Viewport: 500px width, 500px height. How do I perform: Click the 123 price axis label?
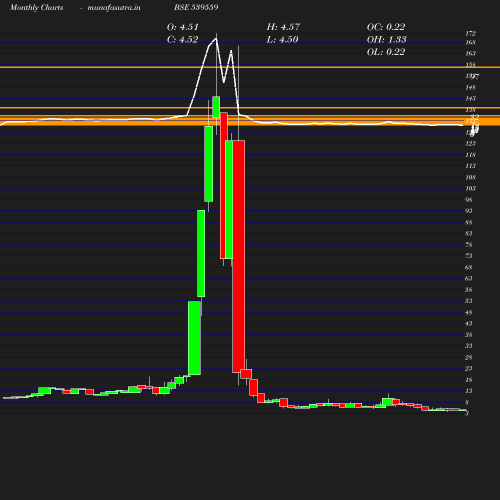point(471,143)
